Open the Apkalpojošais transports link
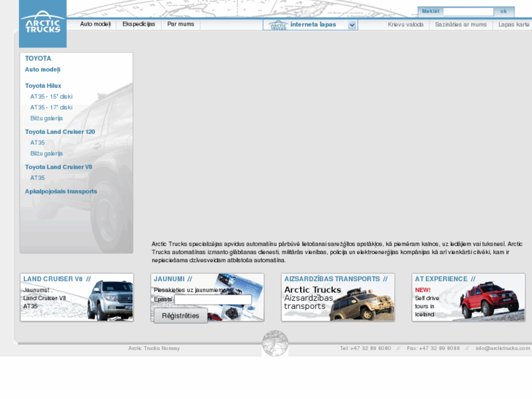This screenshot has width=532, height=399. (x=61, y=192)
